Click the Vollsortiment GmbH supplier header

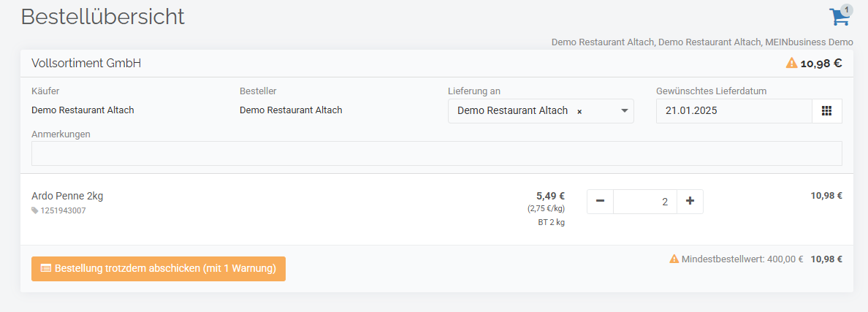click(86, 63)
